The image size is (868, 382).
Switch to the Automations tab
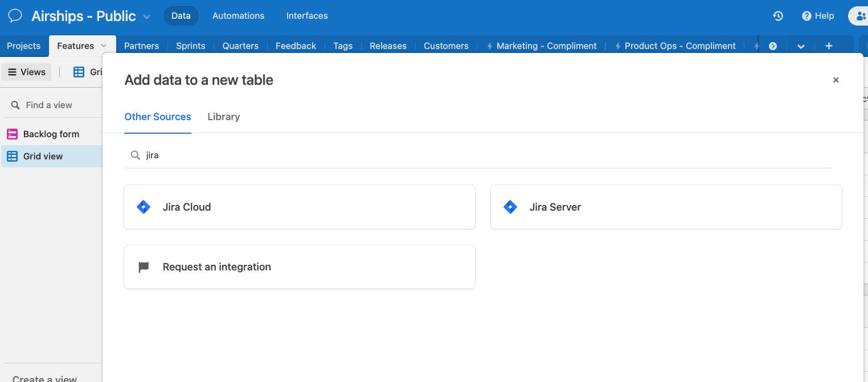(238, 15)
